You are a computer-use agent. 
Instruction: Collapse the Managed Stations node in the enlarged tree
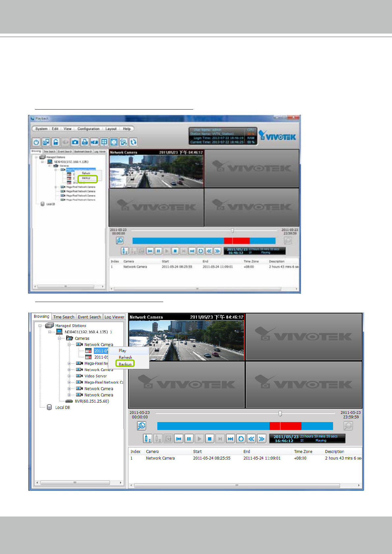pos(40,326)
